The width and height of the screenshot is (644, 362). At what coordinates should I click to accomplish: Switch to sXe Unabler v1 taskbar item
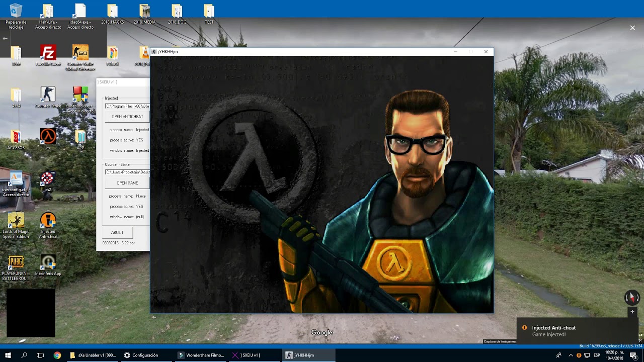[93, 355]
